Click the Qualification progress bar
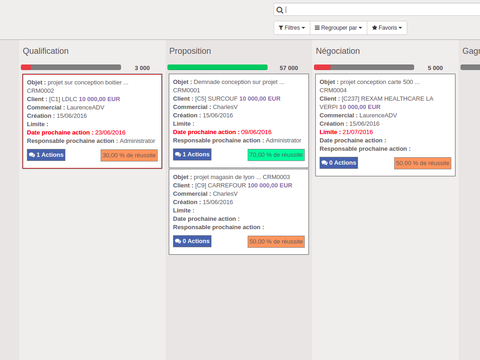The height and width of the screenshot is (360, 480). pos(71,67)
